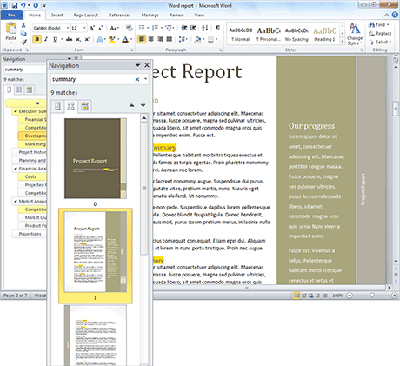Image resolution: width=400 pixels, height=366 pixels.
Task: Open search options dropdown in front Navigation pane
Action: click(145, 79)
